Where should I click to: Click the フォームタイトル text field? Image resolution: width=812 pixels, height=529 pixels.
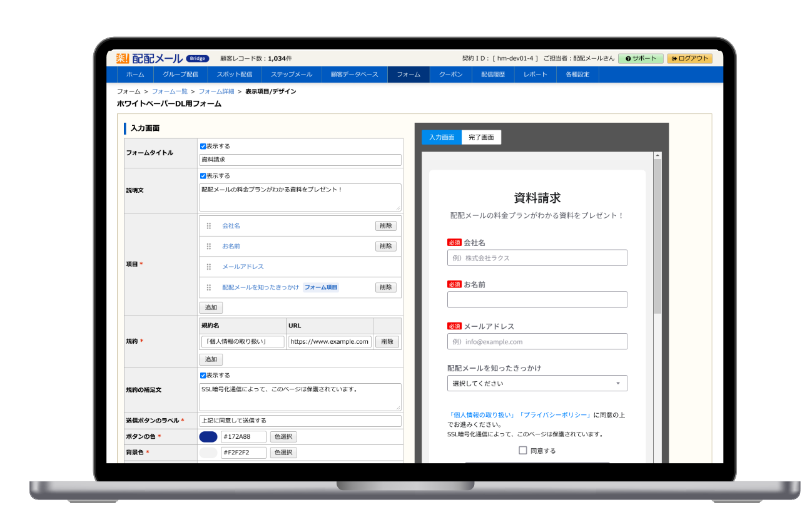coord(300,160)
